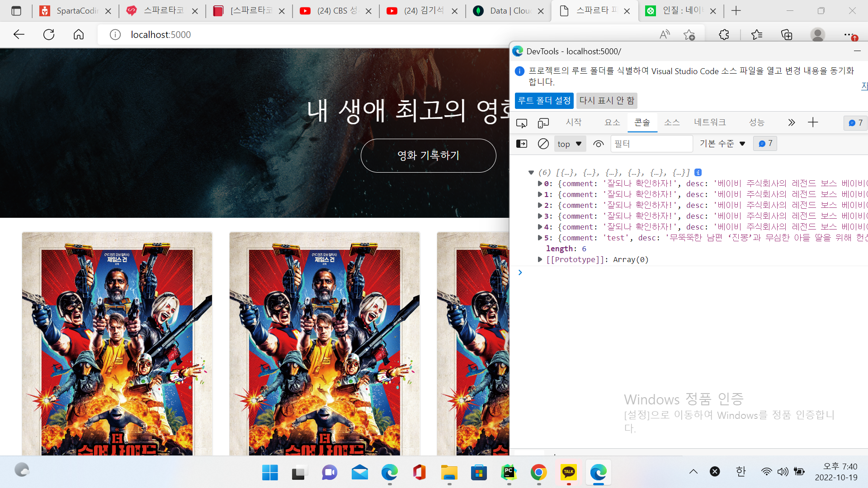Click the 루트 폴더 설정 button
The image size is (868, 488).
(544, 101)
